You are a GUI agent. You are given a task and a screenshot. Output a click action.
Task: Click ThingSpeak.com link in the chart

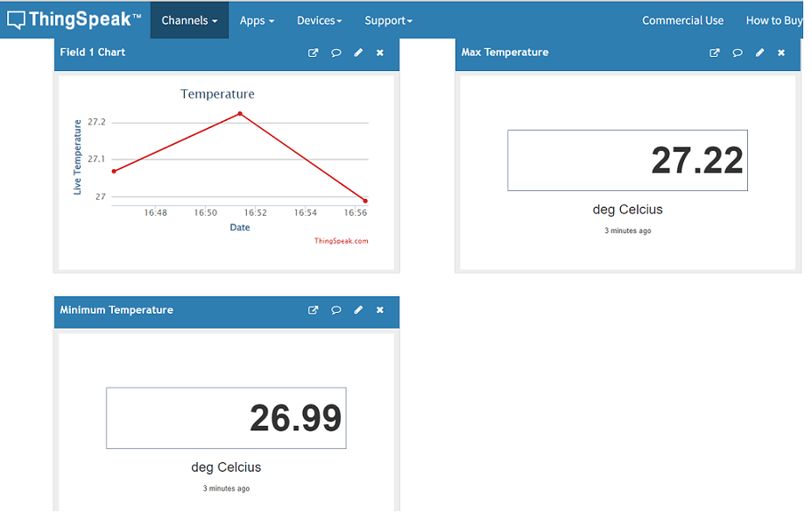point(341,241)
